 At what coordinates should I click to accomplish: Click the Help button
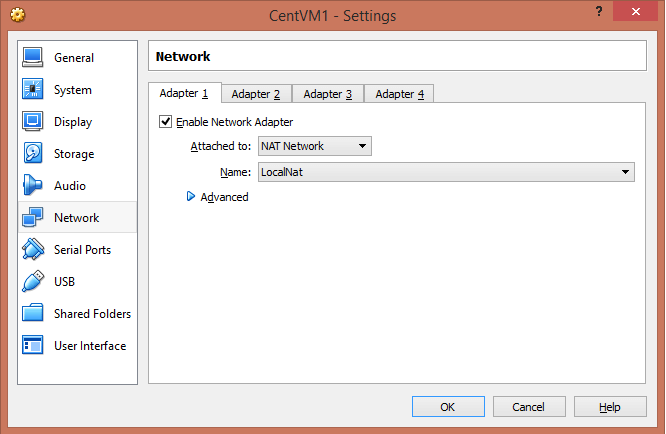(610, 407)
